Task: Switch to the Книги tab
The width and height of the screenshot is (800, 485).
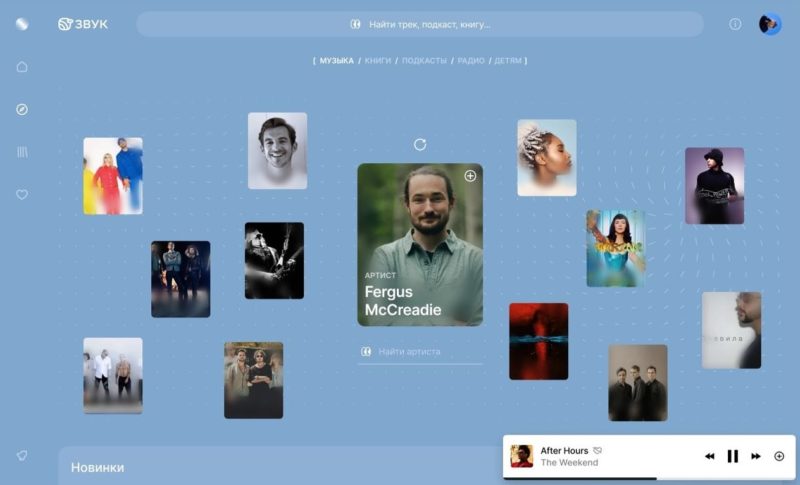Action: coord(378,61)
